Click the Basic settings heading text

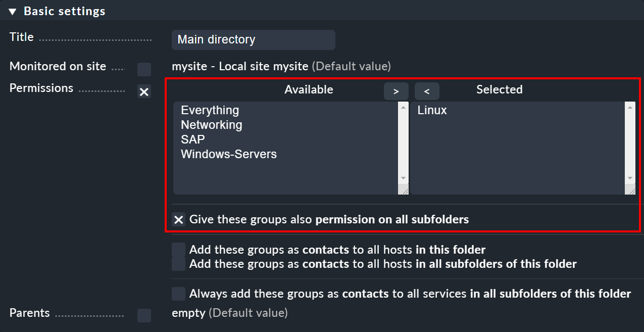(65, 11)
